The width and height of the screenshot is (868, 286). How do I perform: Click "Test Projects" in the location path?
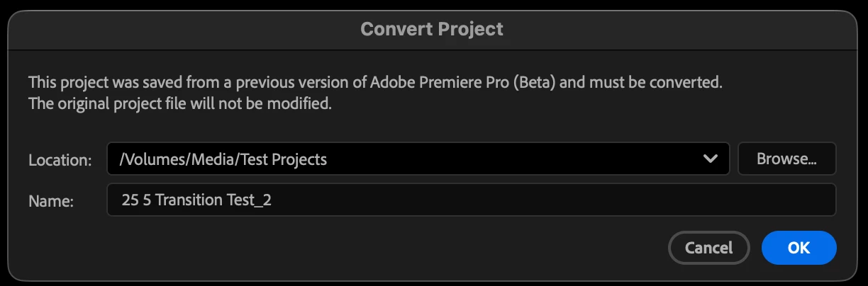pos(284,159)
